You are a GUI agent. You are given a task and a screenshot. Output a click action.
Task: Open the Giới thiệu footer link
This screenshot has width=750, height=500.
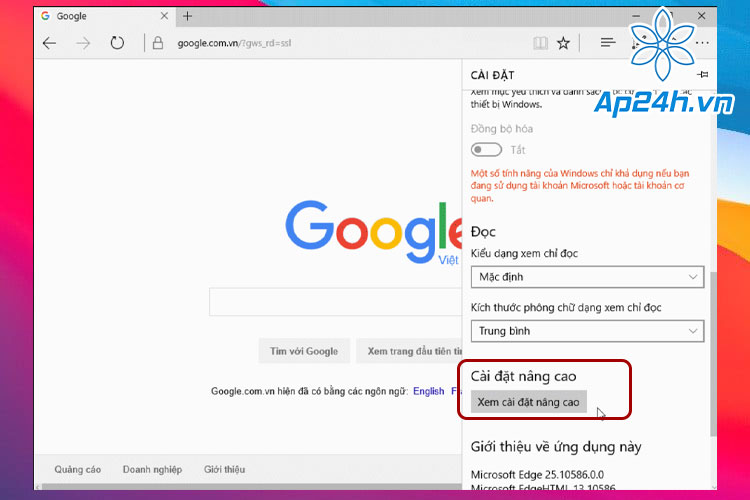[x=224, y=469]
